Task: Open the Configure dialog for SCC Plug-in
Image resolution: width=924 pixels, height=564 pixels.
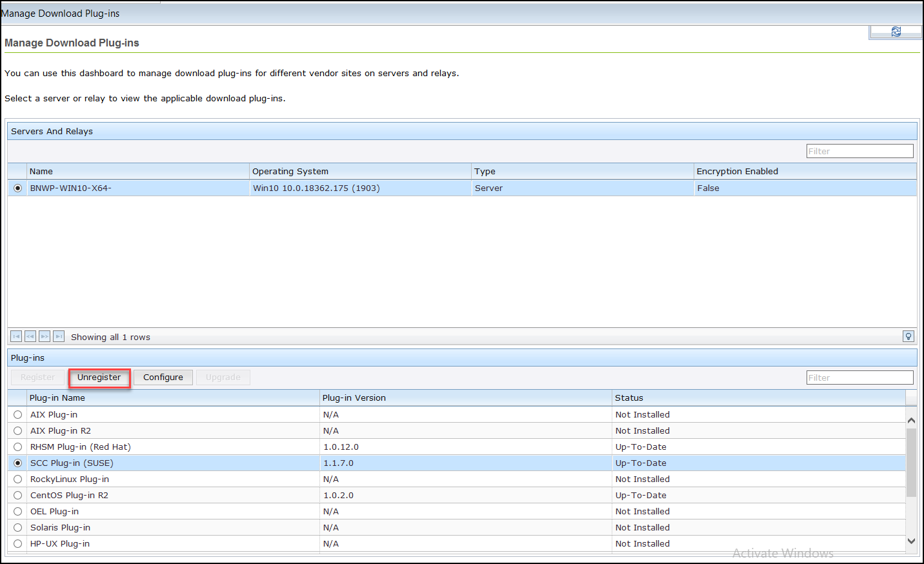Action: 163,377
